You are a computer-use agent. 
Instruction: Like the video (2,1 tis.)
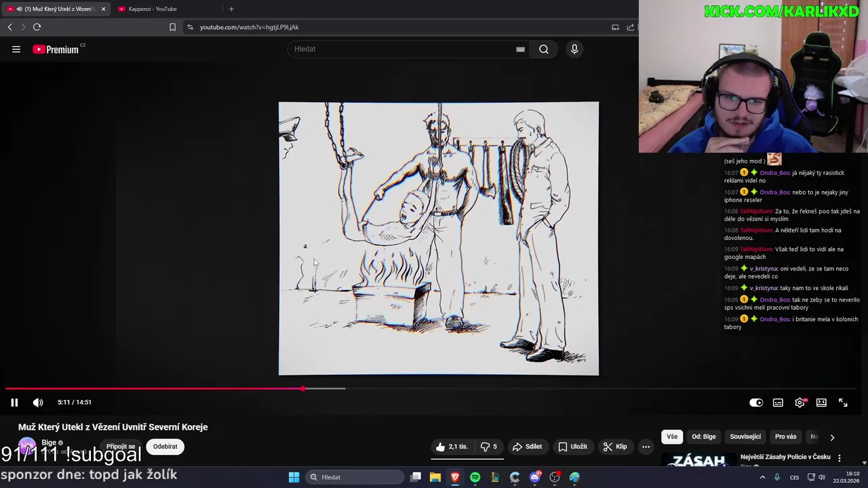[x=452, y=447]
